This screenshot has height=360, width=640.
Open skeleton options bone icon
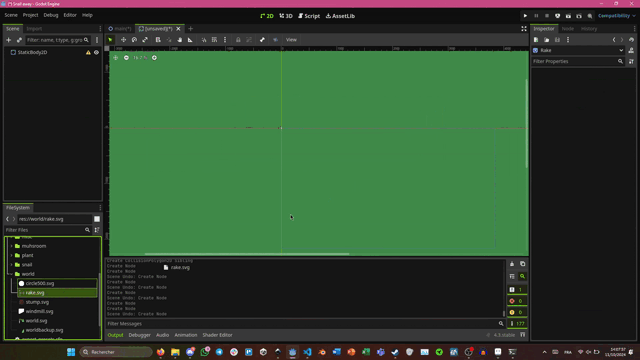[x=262, y=40]
